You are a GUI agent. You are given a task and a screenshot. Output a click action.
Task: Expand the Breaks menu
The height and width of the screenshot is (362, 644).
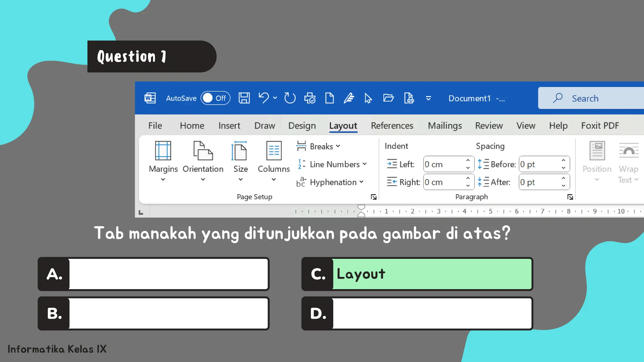319,146
